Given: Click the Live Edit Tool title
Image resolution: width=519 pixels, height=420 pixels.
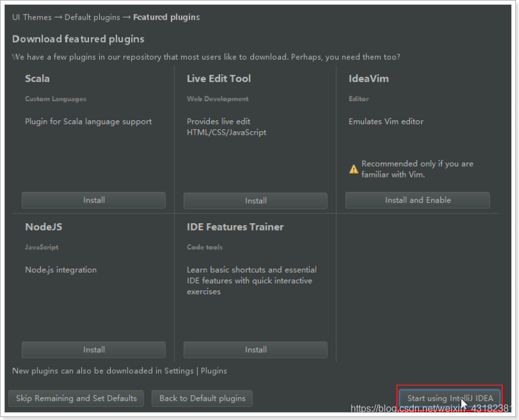Looking at the screenshot, I should tap(219, 78).
